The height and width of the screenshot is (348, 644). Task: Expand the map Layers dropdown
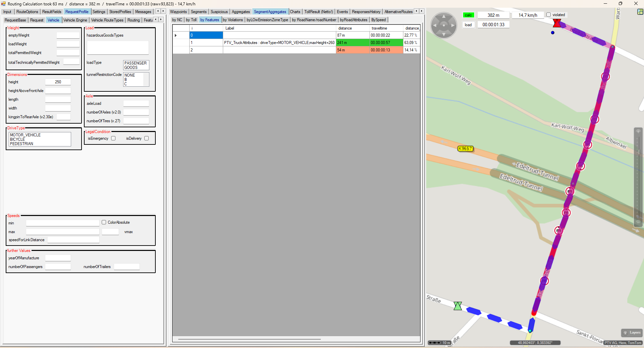(x=632, y=333)
